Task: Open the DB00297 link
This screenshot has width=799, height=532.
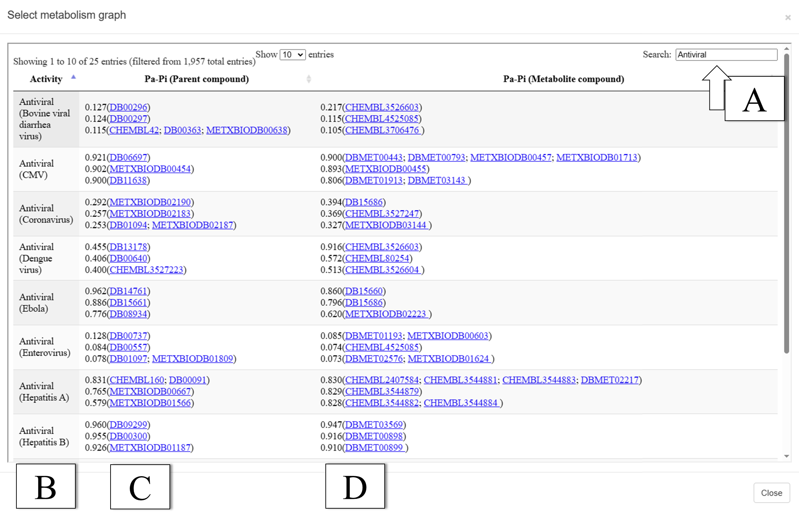Action: (128, 119)
